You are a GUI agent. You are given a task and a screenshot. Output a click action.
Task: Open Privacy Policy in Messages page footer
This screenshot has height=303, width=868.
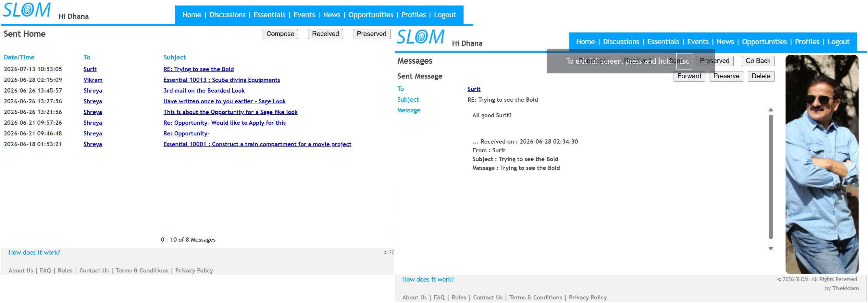tap(588, 297)
